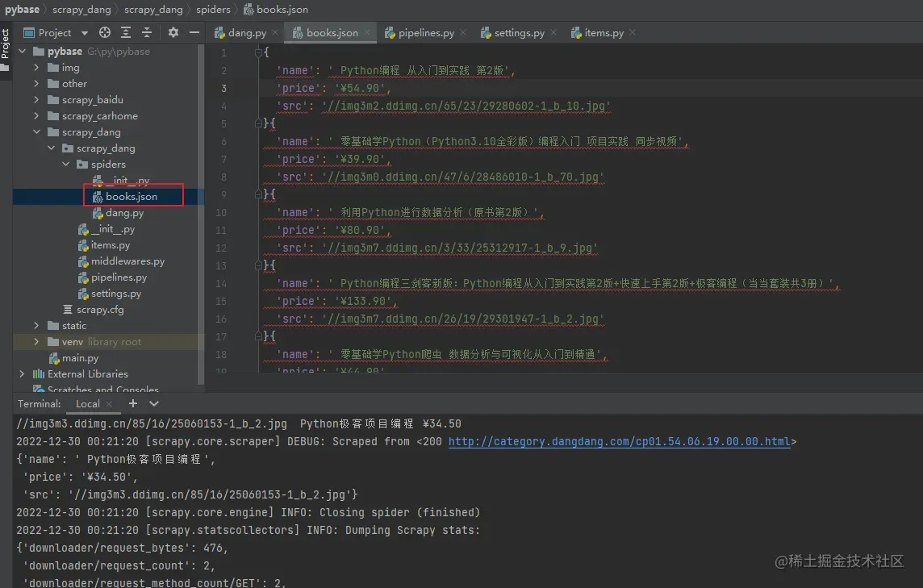Screen dimensions: 923x588
Task: Close the books.json editor tab
Action: (367, 33)
